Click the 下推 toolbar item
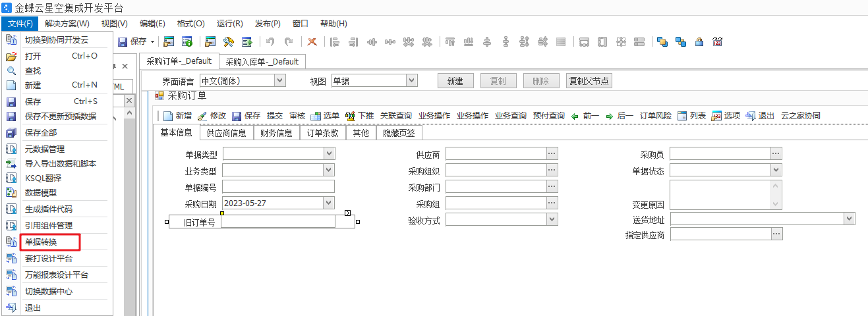This screenshot has width=868, height=316. click(x=359, y=116)
